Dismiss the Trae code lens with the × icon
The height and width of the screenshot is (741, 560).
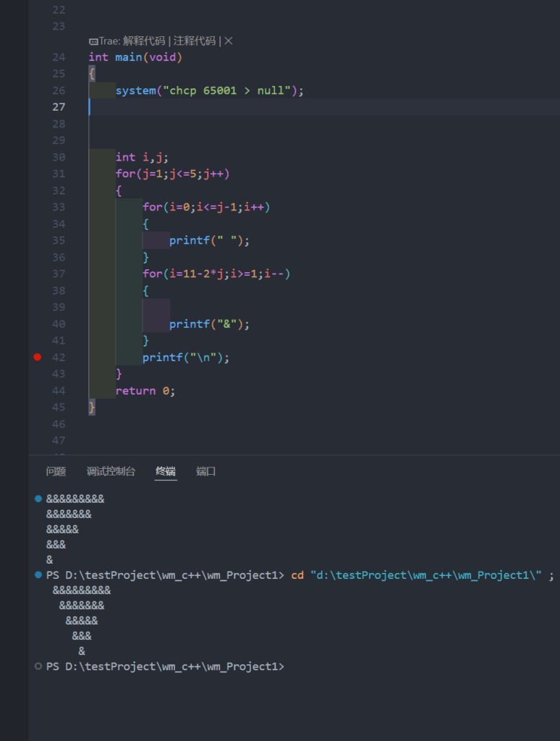(229, 41)
